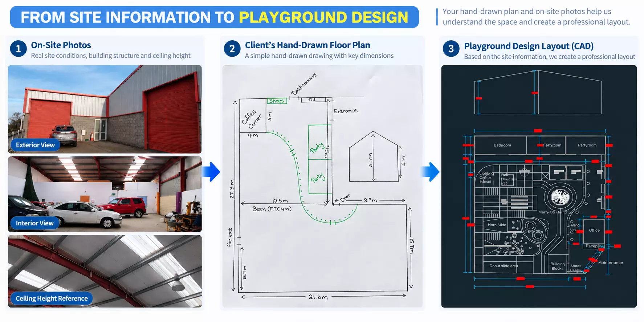This screenshot has height=322, width=644.
Task: Click the "8.9m" dimension on the sketch
Action: 370,200
